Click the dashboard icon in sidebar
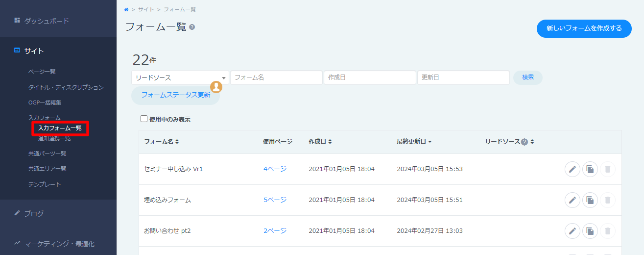The height and width of the screenshot is (255, 644). click(x=17, y=21)
